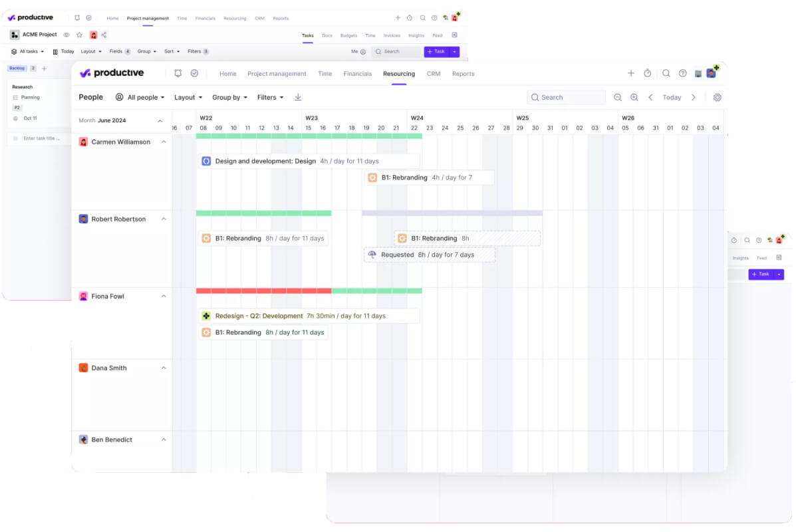
Task: Click Dana Smith avatar
Action: coord(83,368)
